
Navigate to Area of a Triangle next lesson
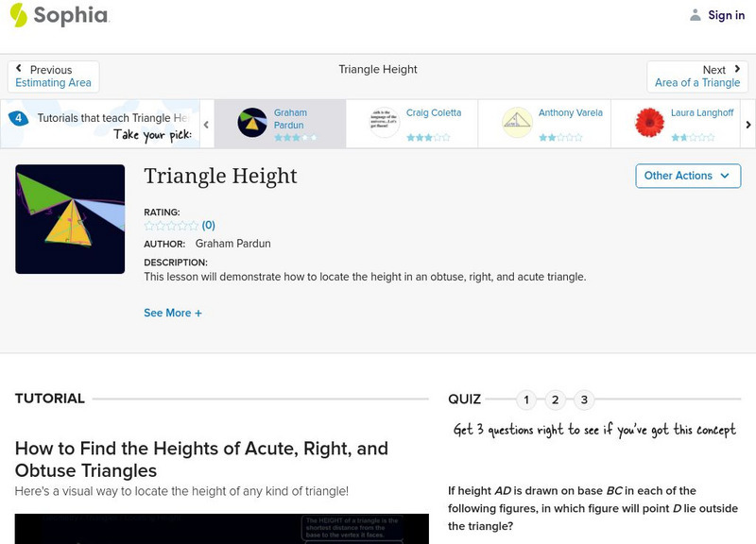pyautogui.click(x=698, y=75)
